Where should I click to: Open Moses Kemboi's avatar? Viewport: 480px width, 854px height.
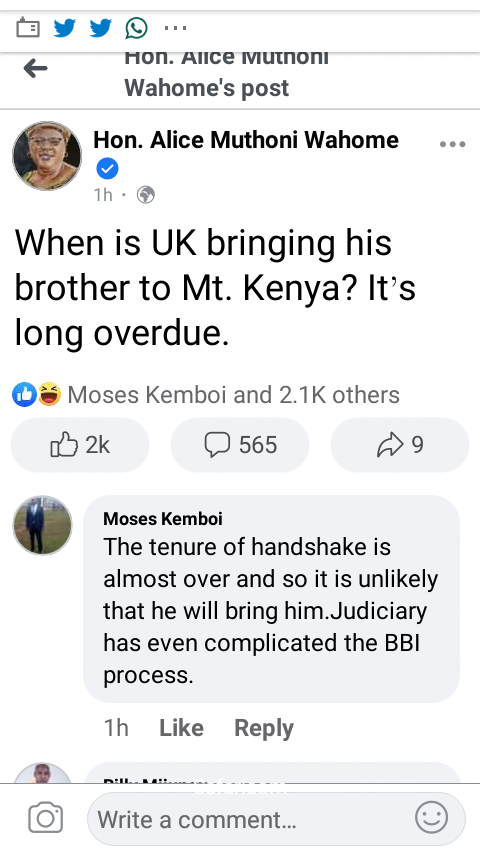coord(42,525)
